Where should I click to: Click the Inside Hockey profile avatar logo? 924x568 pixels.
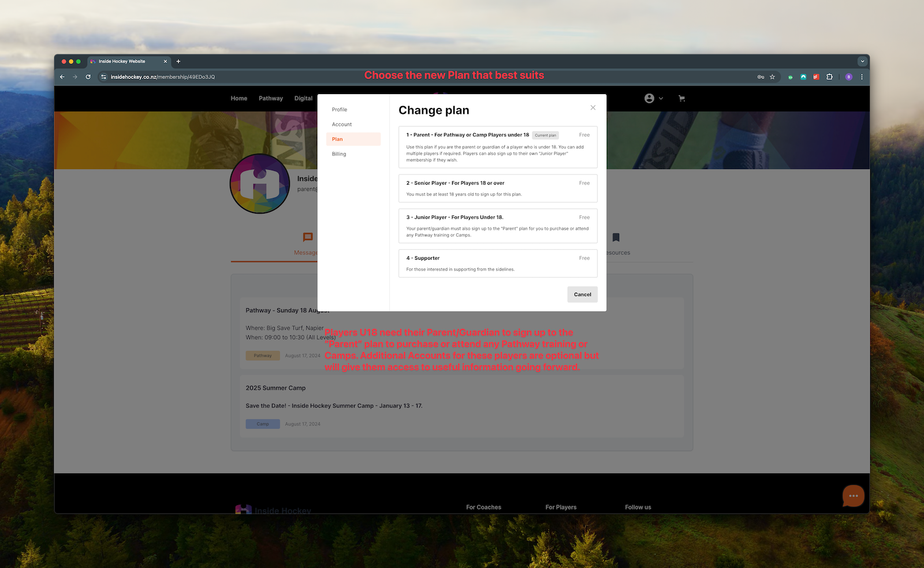260,184
